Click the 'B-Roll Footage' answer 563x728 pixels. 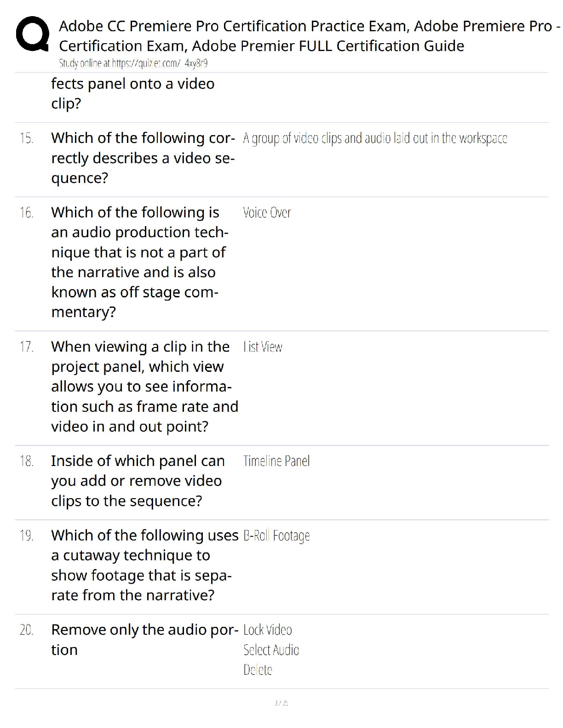pyautogui.click(x=276, y=536)
